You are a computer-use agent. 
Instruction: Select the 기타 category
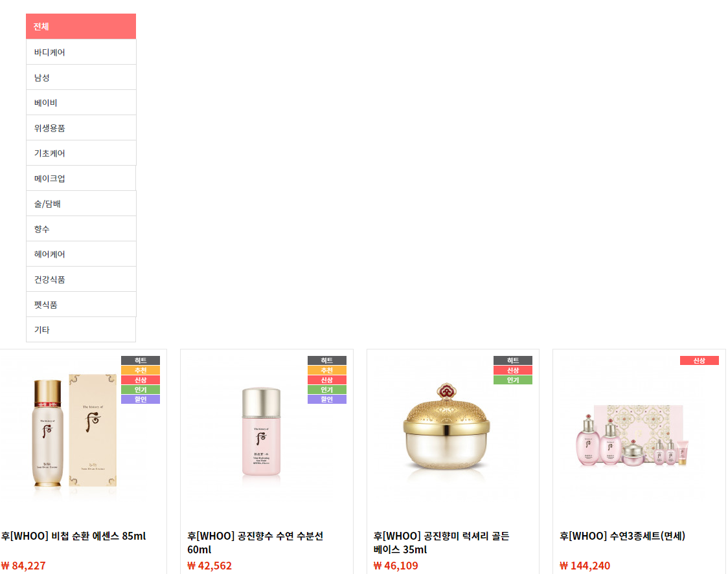tap(81, 329)
